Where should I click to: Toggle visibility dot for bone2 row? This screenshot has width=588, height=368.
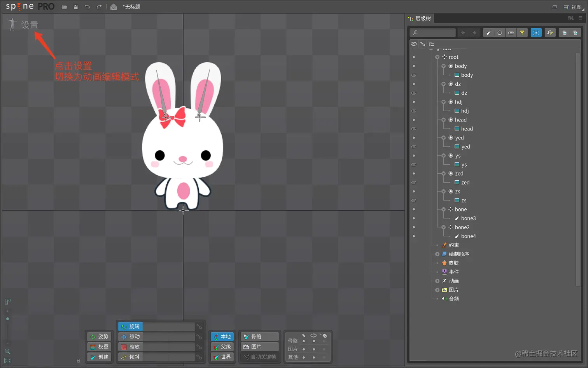(x=414, y=227)
